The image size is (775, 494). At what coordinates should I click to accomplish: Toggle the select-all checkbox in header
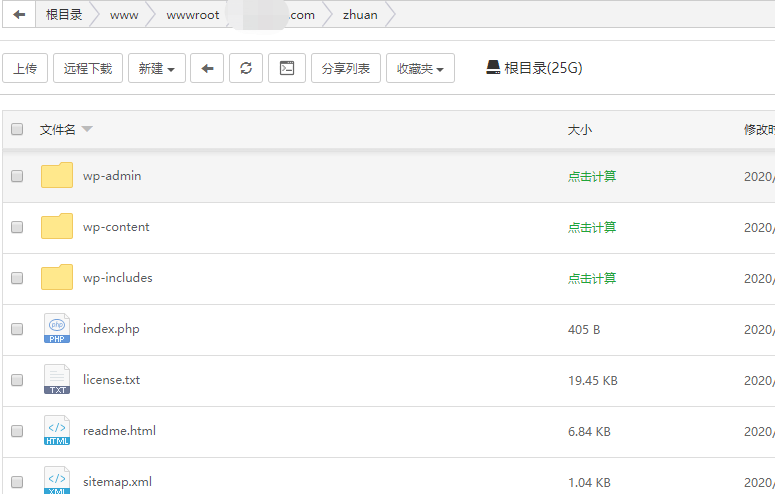[17, 129]
